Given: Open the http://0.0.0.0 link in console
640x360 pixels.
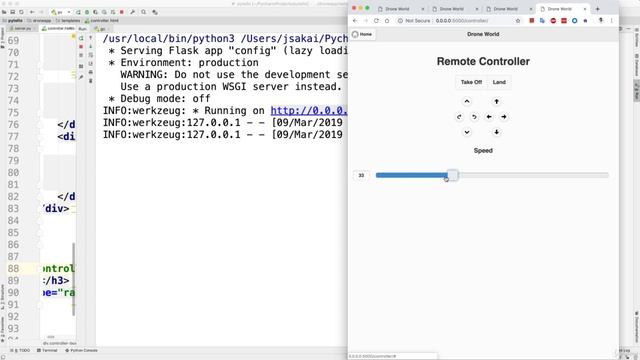Looking at the screenshot, I should coord(309,111).
